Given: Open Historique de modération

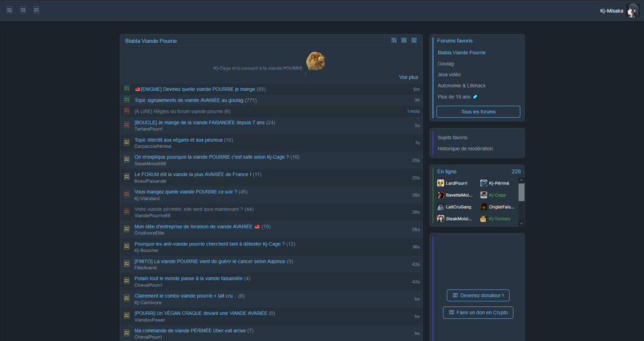Looking at the screenshot, I should [x=465, y=148].
